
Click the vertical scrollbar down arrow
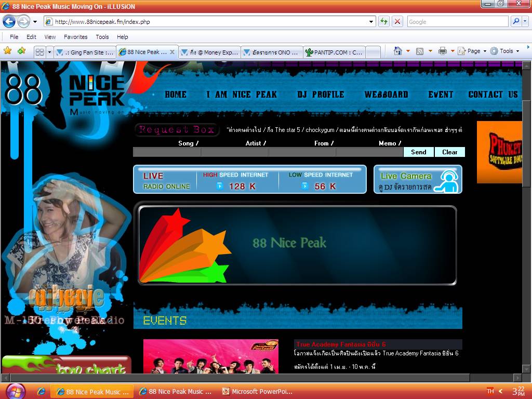526,369
